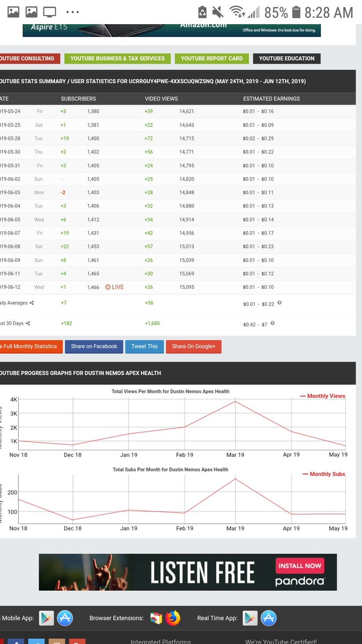The height and width of the screenshot is (644, 362).
Task: Select earnings $0.02 - $0.29
Action: (x=258, y=138)
